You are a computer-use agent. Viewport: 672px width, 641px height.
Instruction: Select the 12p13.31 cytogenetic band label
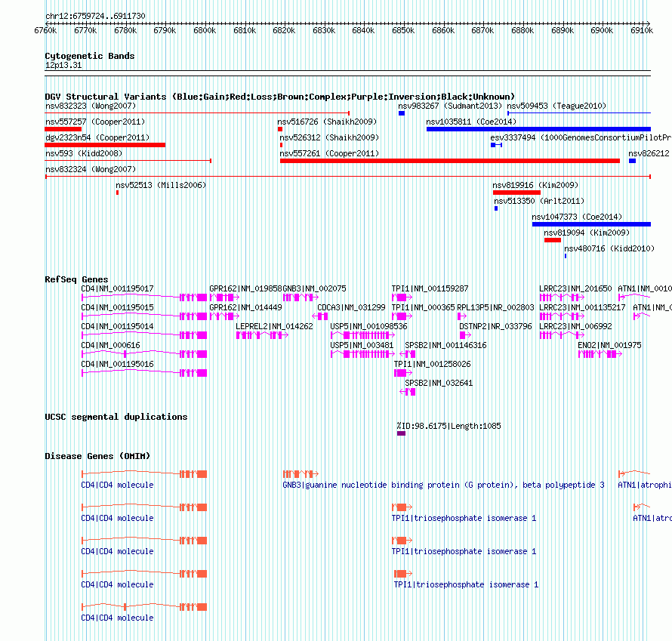pos(63,65)
